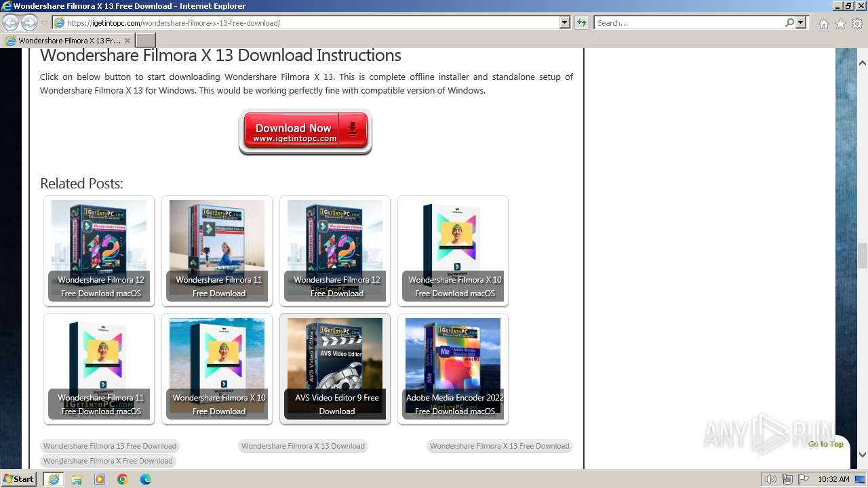Open Wondershare Filmora 12 Free Download thumbnail
868x488 pixels.
coord(335,251)
